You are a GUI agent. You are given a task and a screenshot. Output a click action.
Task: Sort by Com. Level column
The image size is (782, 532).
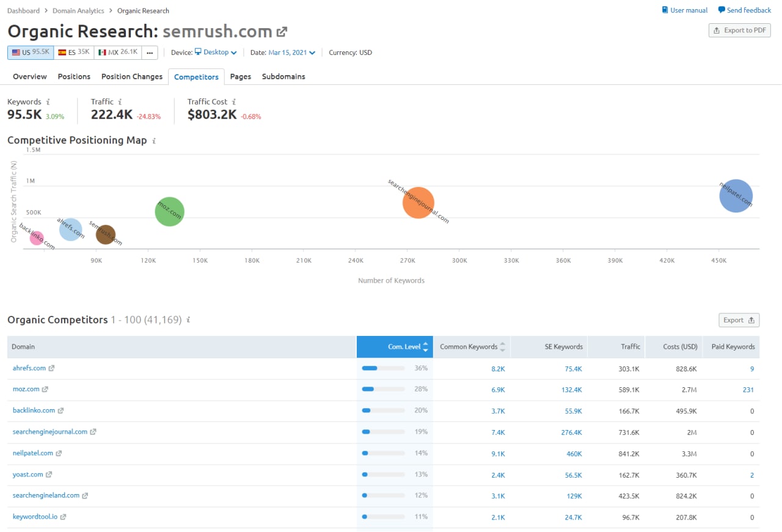(x=395, y=347)
